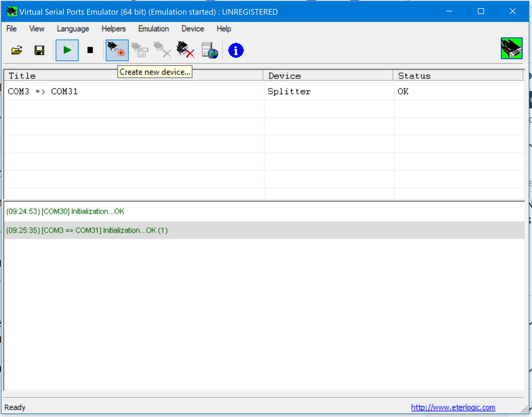Save the current configuration
This screenshot has height=417, width=532.
pos(39,50)
